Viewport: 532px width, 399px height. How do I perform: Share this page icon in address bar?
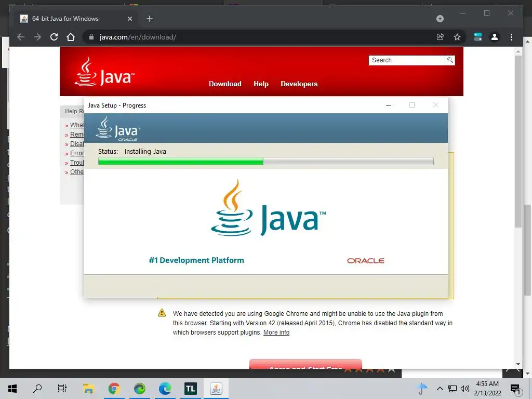[x=441, y=37]
